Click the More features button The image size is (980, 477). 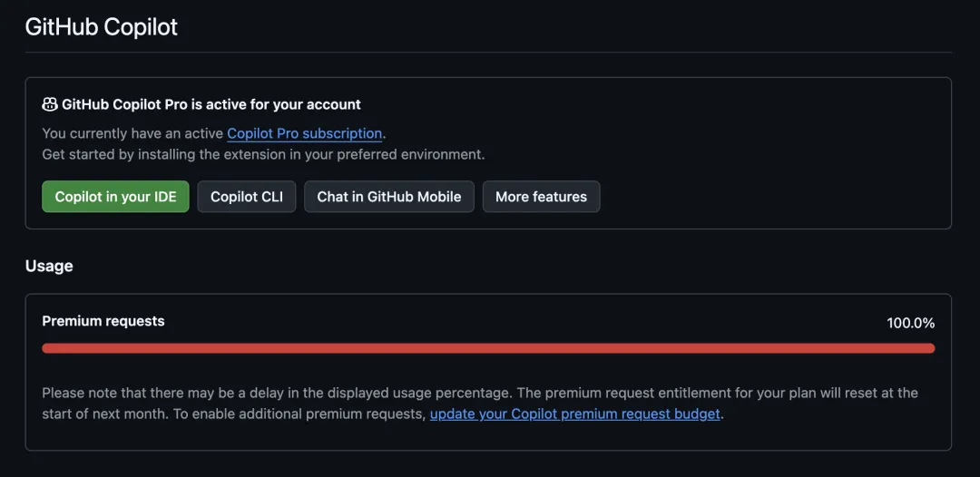click(541, 197)
